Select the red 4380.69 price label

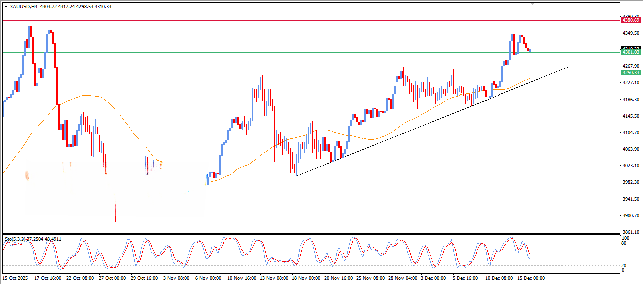pos(631,21)
